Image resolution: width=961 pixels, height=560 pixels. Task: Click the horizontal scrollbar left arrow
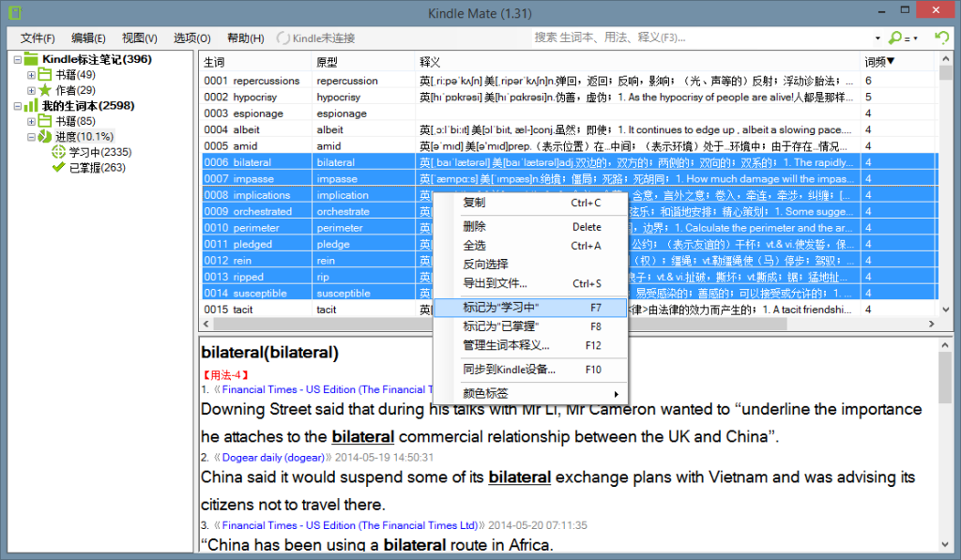pyautogui.click(x=206, y=324)
